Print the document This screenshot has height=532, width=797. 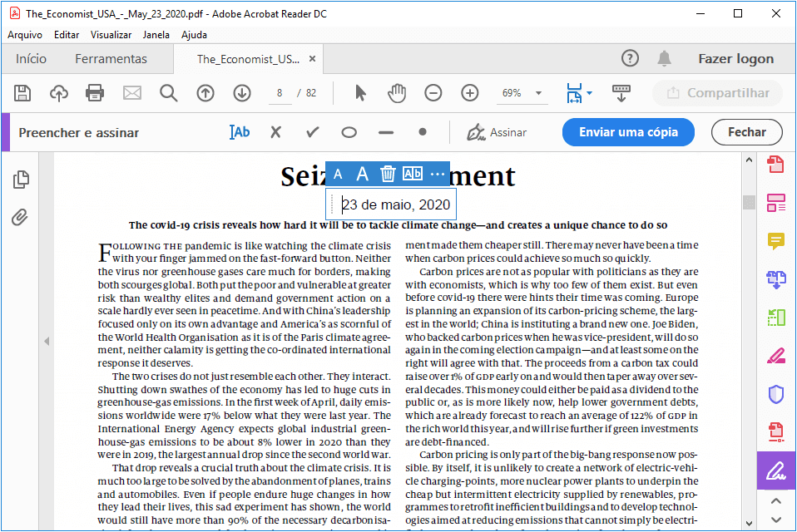tap(95, 93)
